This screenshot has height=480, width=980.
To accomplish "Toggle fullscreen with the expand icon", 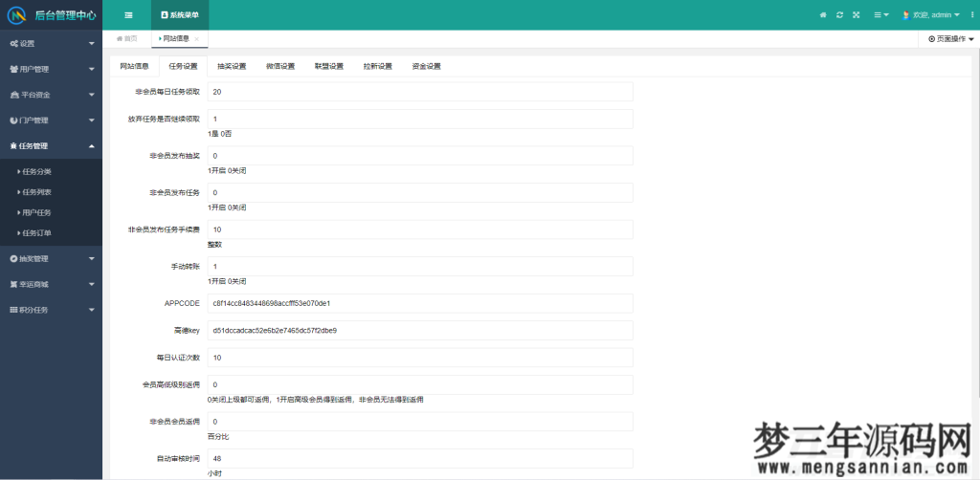I will point(856,15).
